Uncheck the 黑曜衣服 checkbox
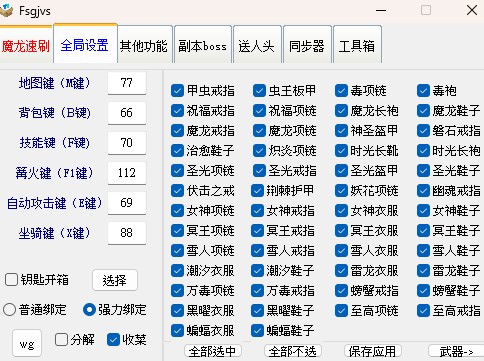The width and height of the screenshot is (484, 361). (x=177, y=311)
